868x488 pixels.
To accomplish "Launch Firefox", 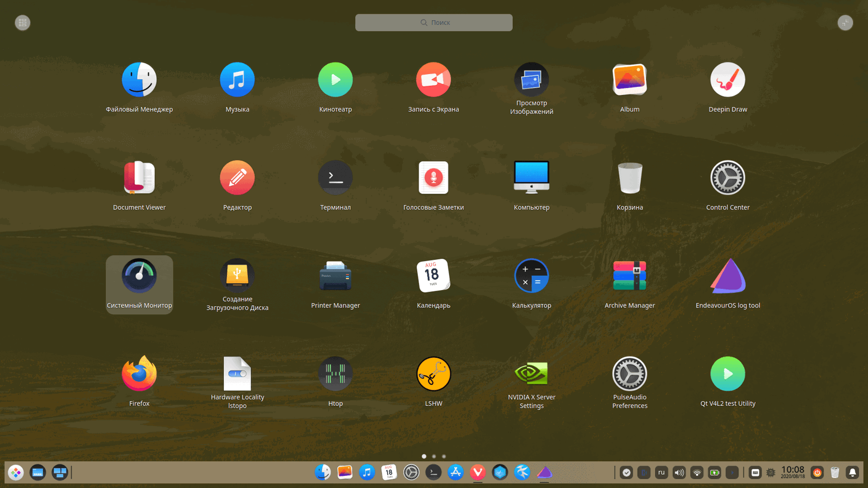I will pos(139,374).
